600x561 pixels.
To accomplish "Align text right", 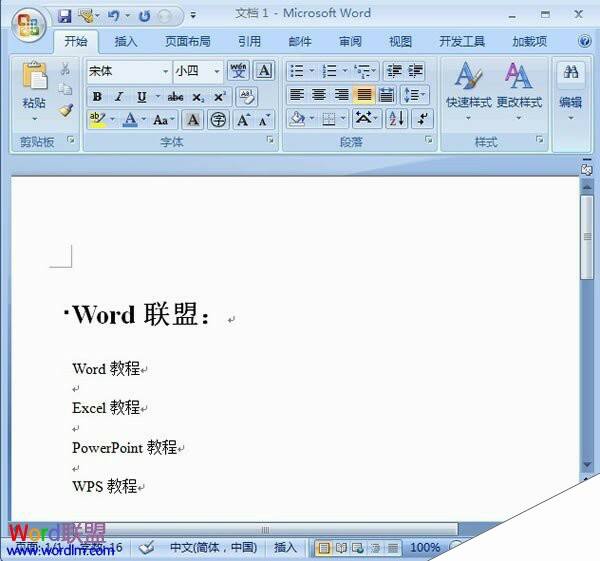I will pyautogui.click(x=341, y=94).
